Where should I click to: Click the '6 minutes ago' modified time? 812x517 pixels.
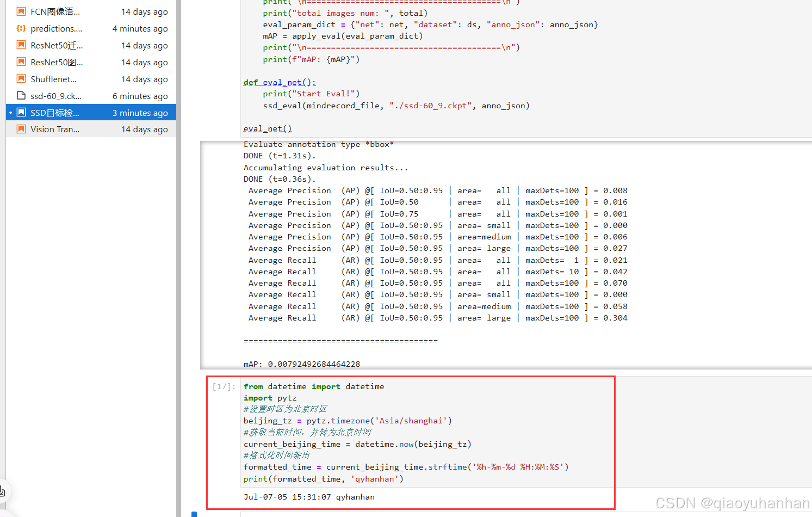coord(140,96)
